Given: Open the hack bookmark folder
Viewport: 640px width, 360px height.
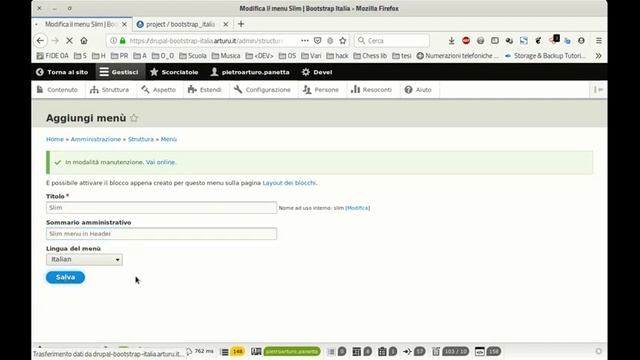Looking at the screenshot, I should point(338,56).
